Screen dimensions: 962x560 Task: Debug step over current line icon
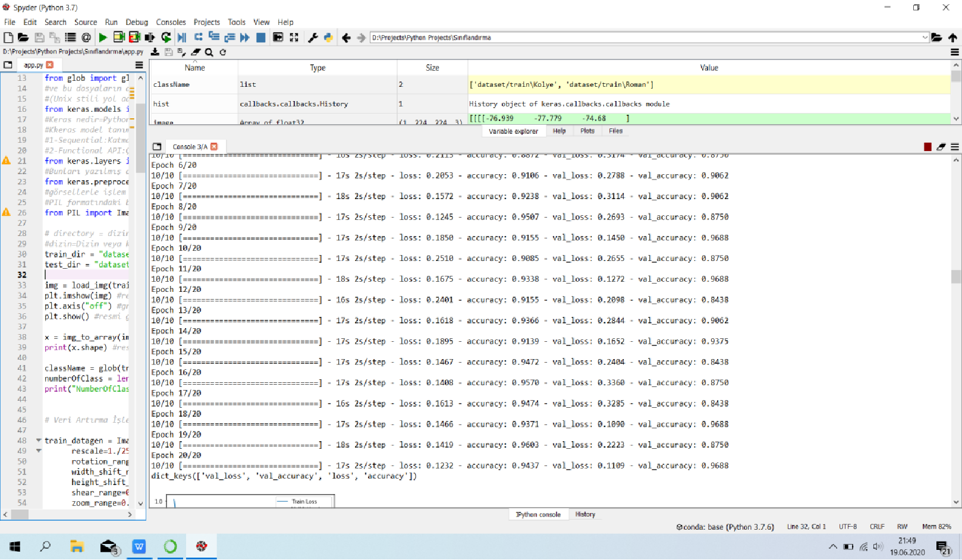(x=199, y=37)
